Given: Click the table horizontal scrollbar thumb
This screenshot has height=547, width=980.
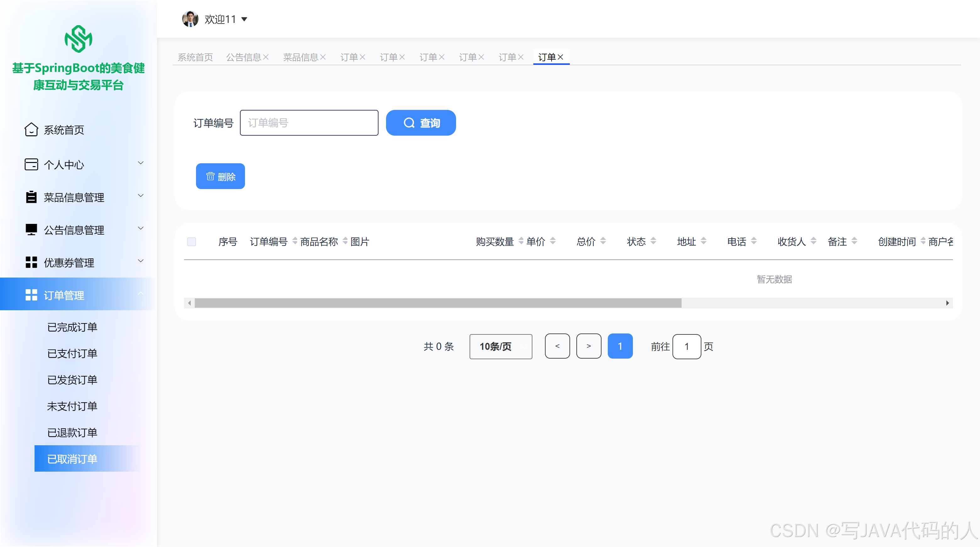Looking at the screenshot, I should click(x=438, y=303).
